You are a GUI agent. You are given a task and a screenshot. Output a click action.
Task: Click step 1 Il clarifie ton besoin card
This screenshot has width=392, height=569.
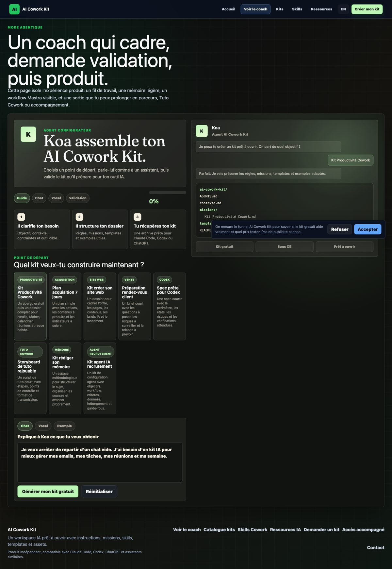[42, 229]
